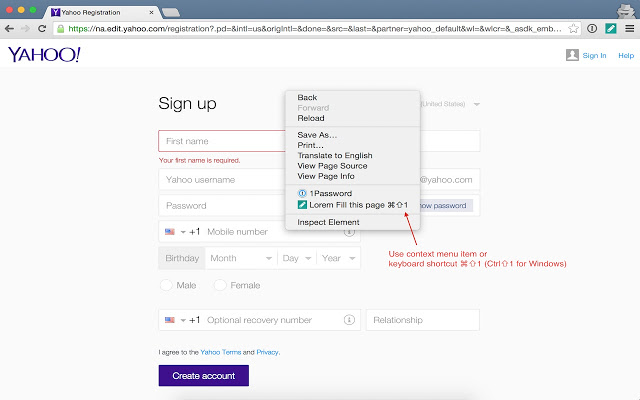The width and height of the screenshot is (640, 400).
Task: Expand country code arrow in Mobile number field
Action: coord(183,232)
